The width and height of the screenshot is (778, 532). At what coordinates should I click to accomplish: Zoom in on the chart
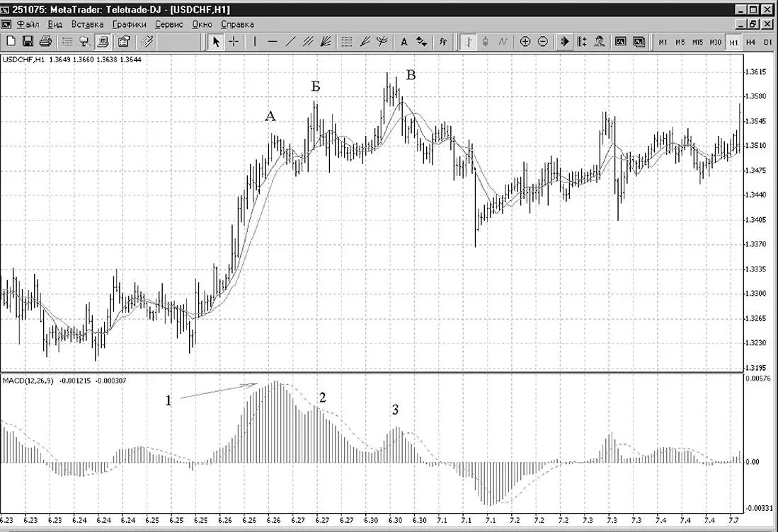tap(525, 42)
